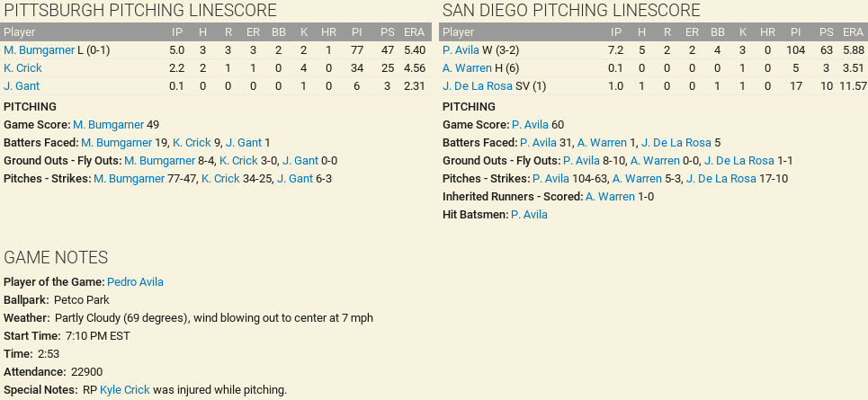The width and height of the screenshot is (868, 400).
Task: Click P. Avila next to Hit Batsmen
Action: point(529,215)
